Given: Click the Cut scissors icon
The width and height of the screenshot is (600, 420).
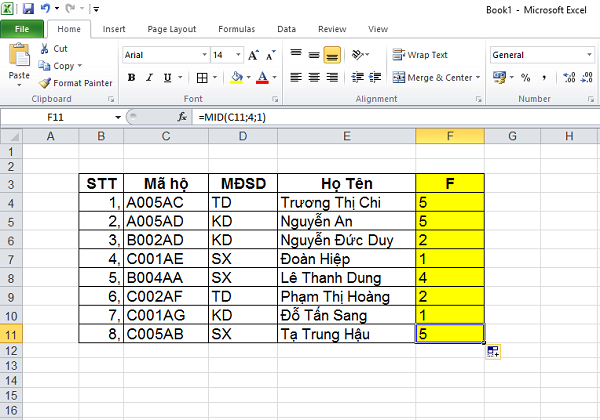Looking at the screenshot, I should 46,48.
